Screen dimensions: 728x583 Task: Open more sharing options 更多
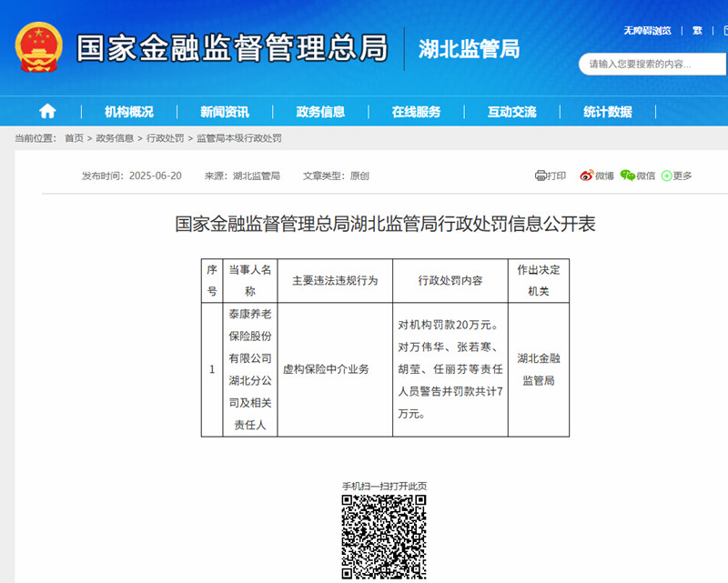[676, 176]
